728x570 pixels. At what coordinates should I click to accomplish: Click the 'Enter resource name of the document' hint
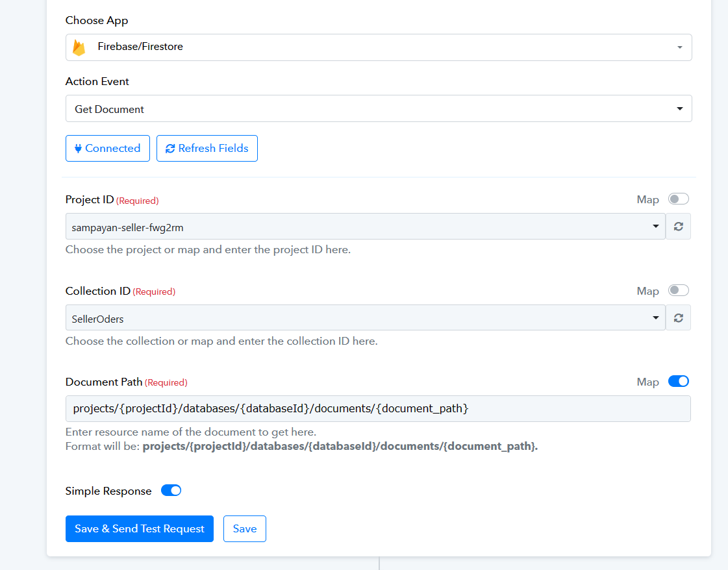(x=191, y=432)
